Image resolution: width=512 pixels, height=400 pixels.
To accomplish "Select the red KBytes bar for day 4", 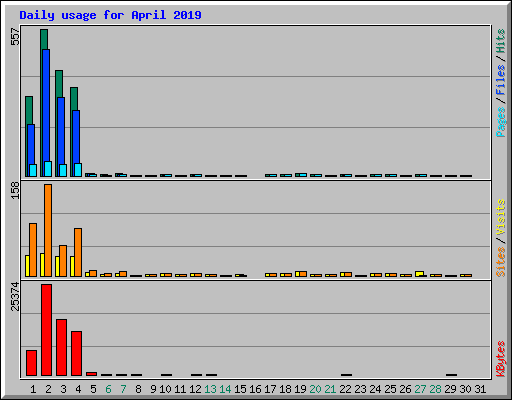I will click(x=76, y=354).
